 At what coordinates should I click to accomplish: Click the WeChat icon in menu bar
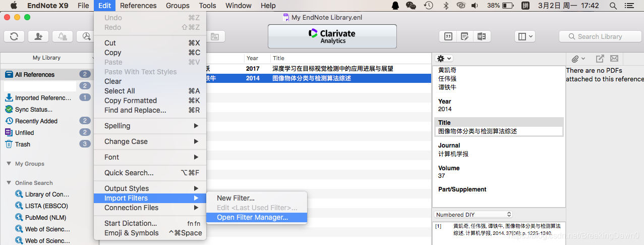click(411, 6)
